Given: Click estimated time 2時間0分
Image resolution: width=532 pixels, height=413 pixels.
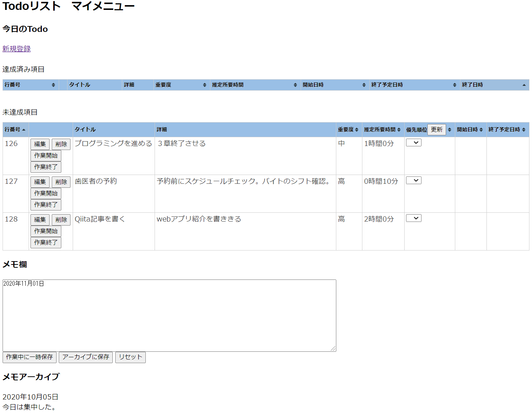Looking at the screenshot, I should (379, 219).
